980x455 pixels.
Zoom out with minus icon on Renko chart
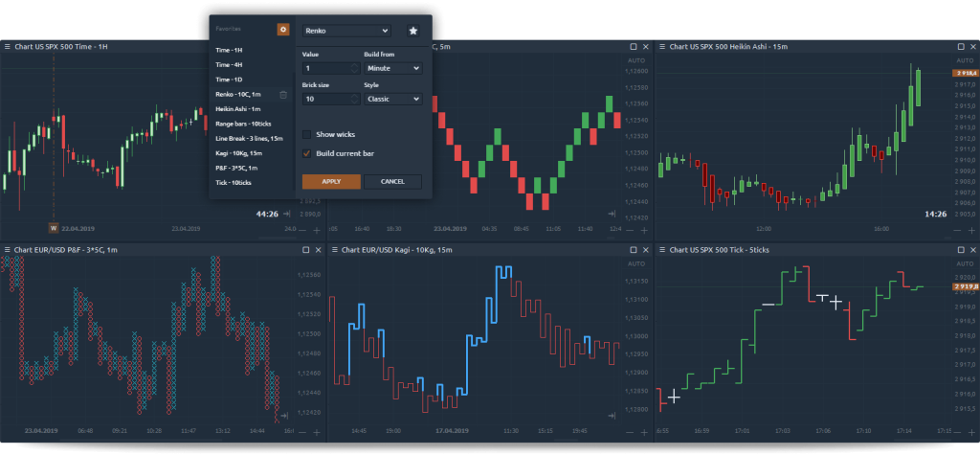coord(630,230)
